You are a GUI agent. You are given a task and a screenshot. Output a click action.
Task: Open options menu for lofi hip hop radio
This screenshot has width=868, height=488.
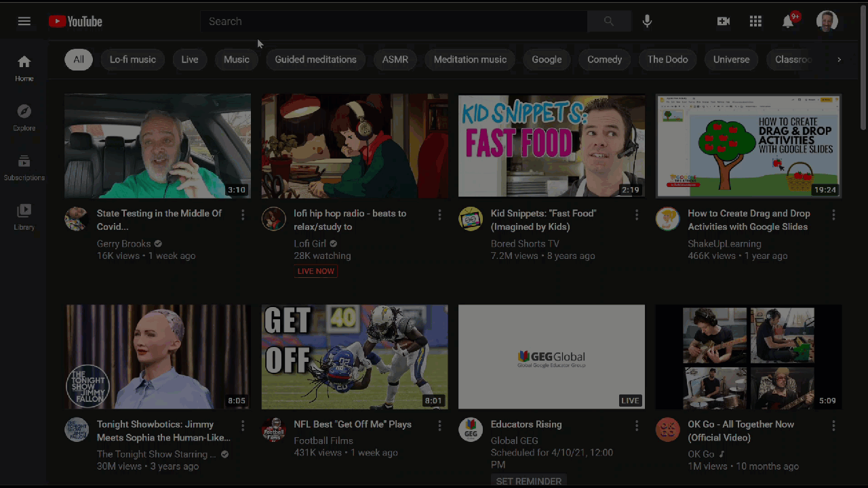[439, 215]
